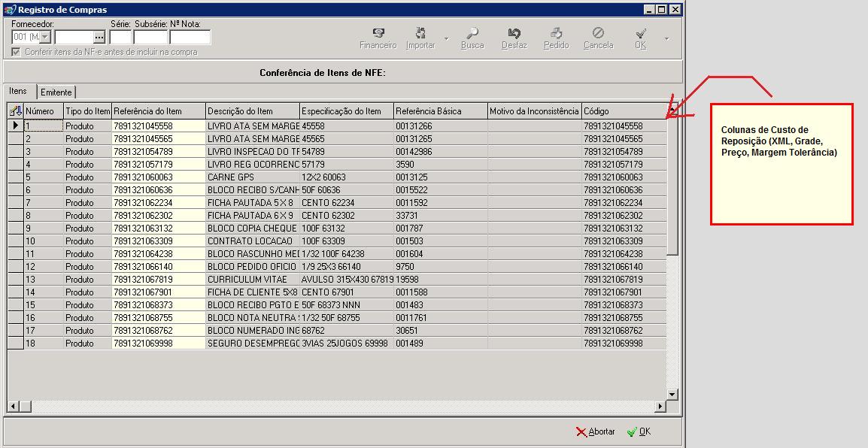Focus the Série input field
This screenshot has height=448, width=868.
120,37
